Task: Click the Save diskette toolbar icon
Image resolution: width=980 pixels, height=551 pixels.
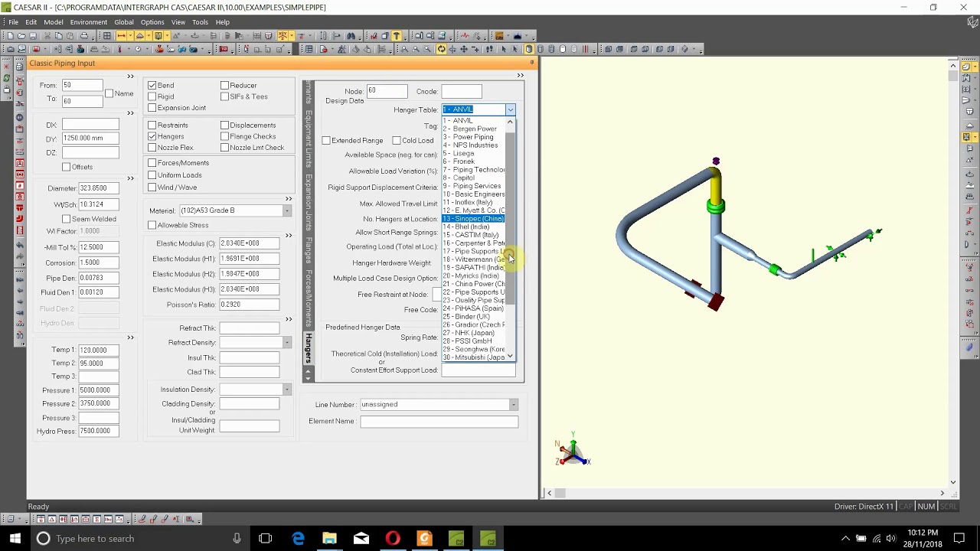Action: 34,36
